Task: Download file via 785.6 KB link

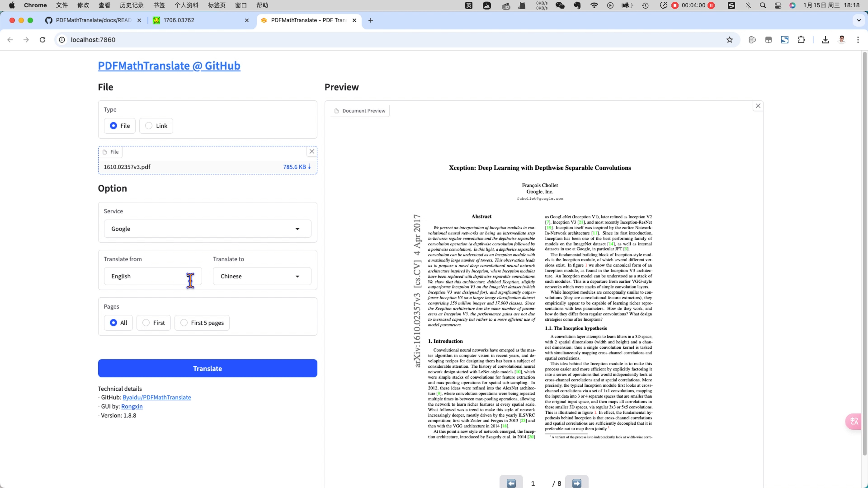Action: (297, 167)
